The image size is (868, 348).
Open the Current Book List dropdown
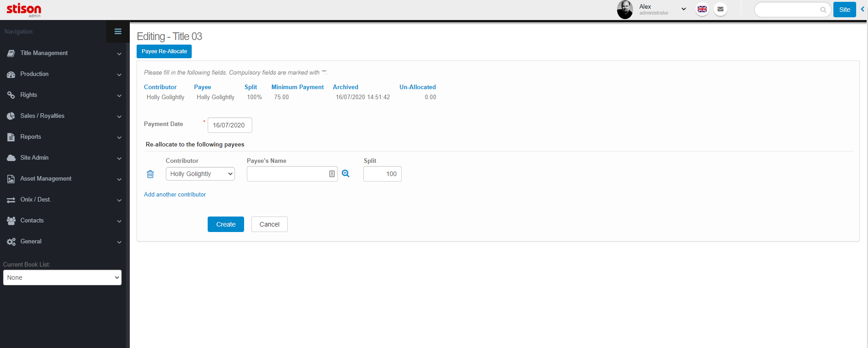[x=62, y=277]
